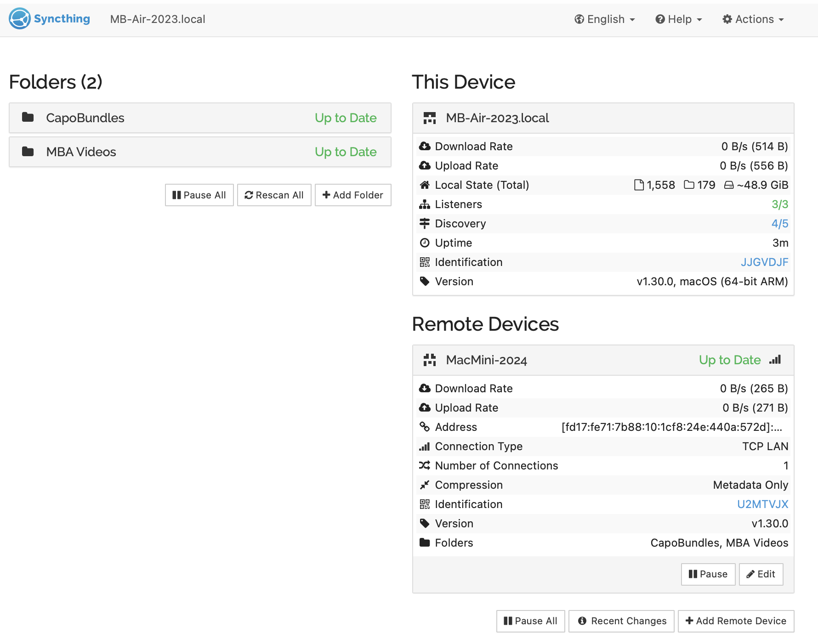818x644 pixels.
Task: Click the Syncthing logo icon
Action: click(20, 19)
